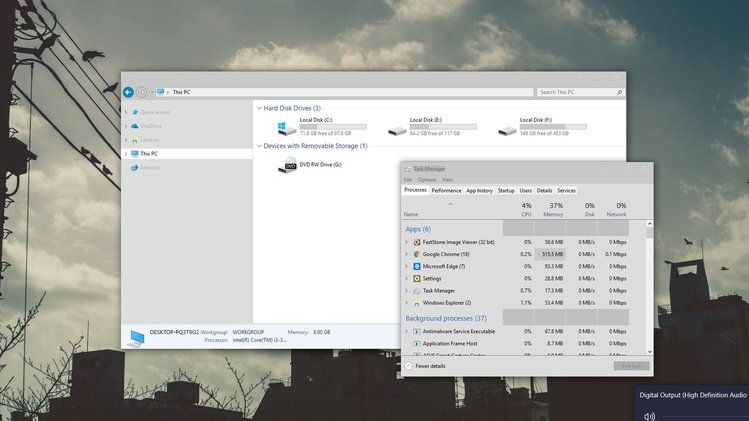Open the DVD RW Drive (G:) icon
The width and height of the screenshot is (749, 421).
point(289,166)
